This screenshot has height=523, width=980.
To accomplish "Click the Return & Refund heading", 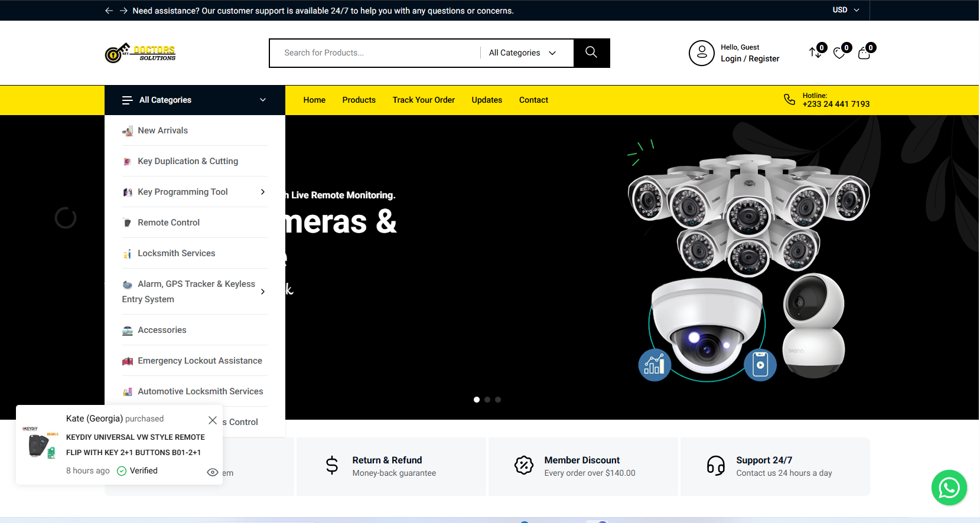I will [x=387, y=460].
